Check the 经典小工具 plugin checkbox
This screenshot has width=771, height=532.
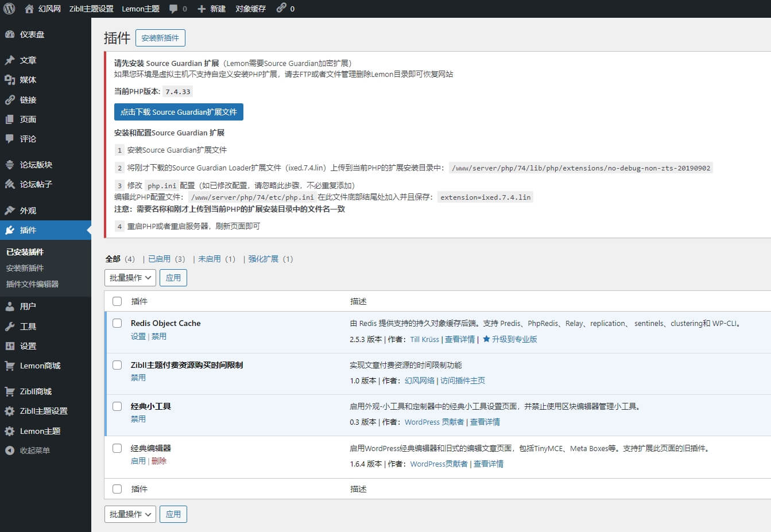click(x=117, y=406)
